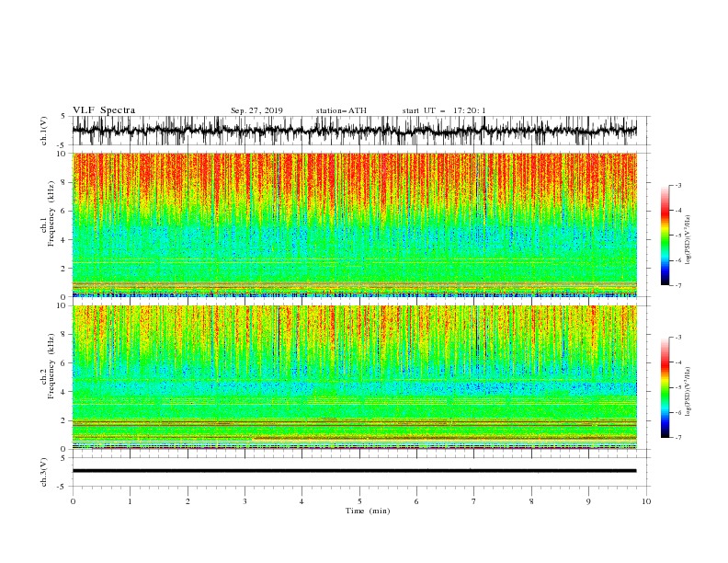Click the "VLF Spectra" title text
The image size is (728, 563).
[x=104, y=110]
